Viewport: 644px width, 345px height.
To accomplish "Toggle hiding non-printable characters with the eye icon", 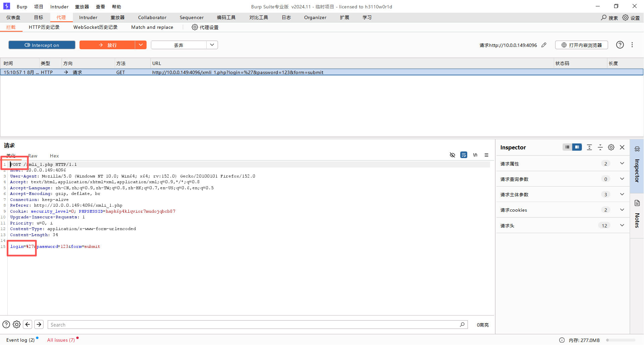I will [x=452, y=155].
